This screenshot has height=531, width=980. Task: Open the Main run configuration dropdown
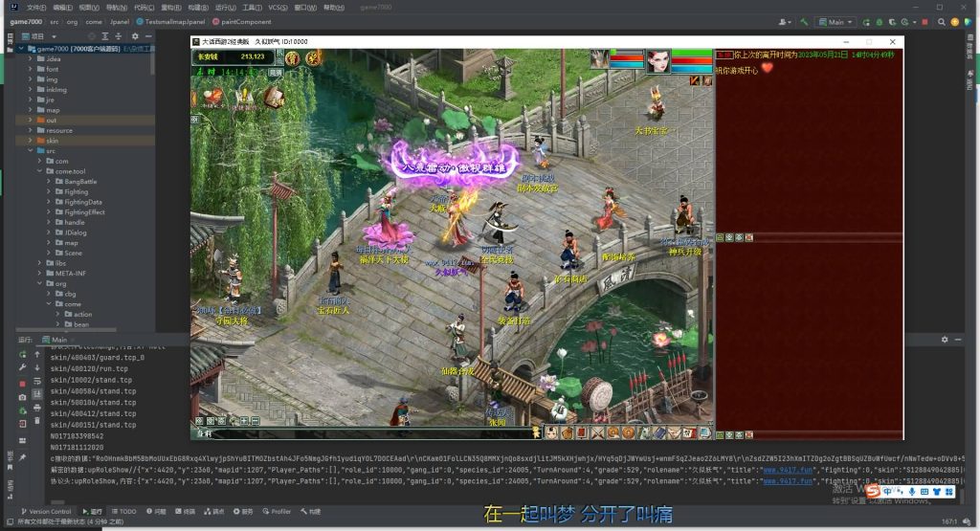point(836,21)
